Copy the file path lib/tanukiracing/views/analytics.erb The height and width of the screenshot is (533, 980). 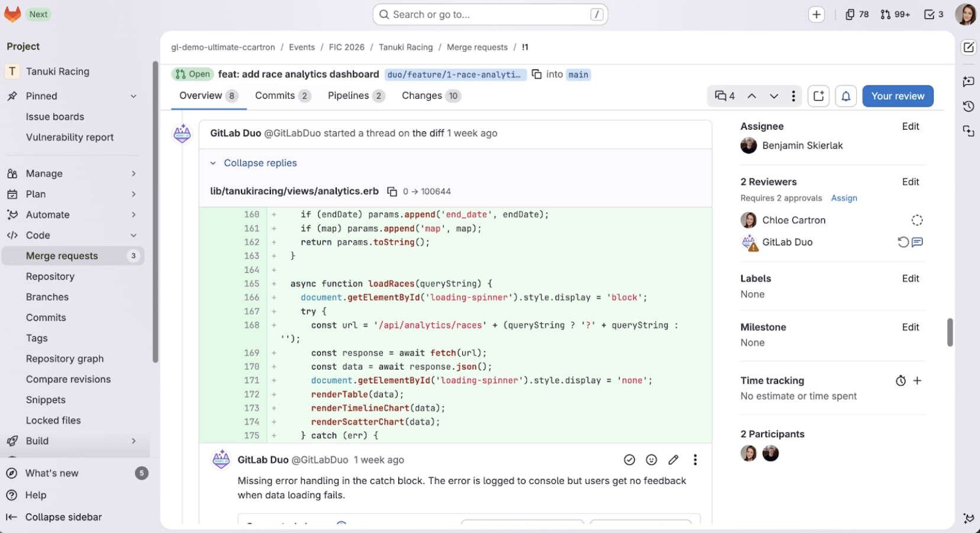point(392,191)
